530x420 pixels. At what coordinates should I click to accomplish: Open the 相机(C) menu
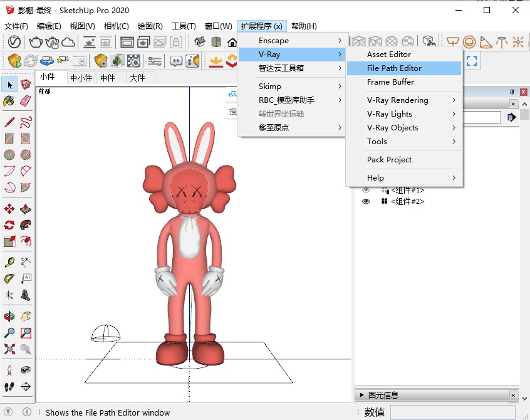(117, 26)
